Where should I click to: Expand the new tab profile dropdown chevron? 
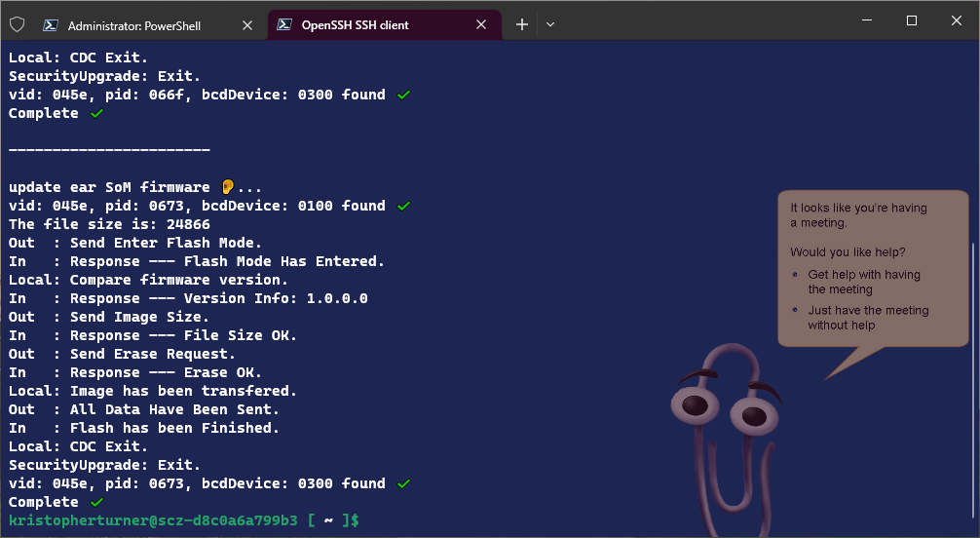pos(550,24)
